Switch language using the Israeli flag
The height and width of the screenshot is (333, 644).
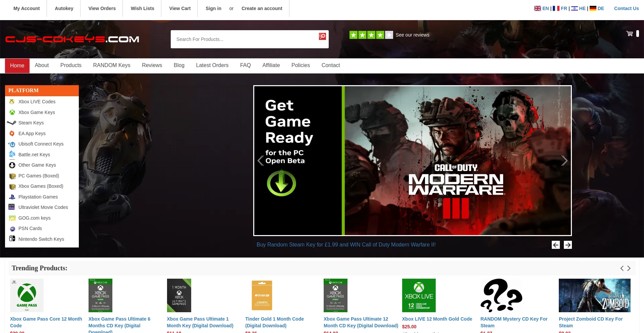pyautogui.click(x=575, y=8)
